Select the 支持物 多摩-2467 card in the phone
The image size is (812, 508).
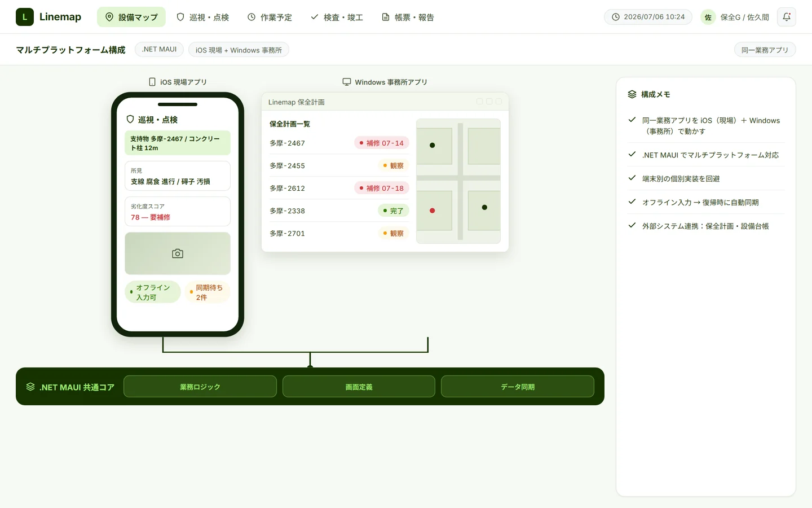[x=178, y=143]
